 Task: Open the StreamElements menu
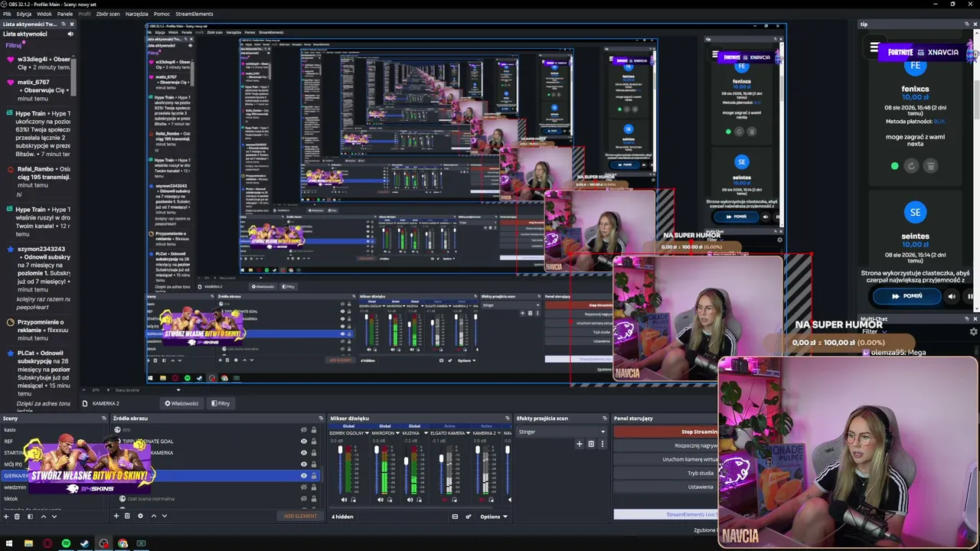[x=194, y=14]
